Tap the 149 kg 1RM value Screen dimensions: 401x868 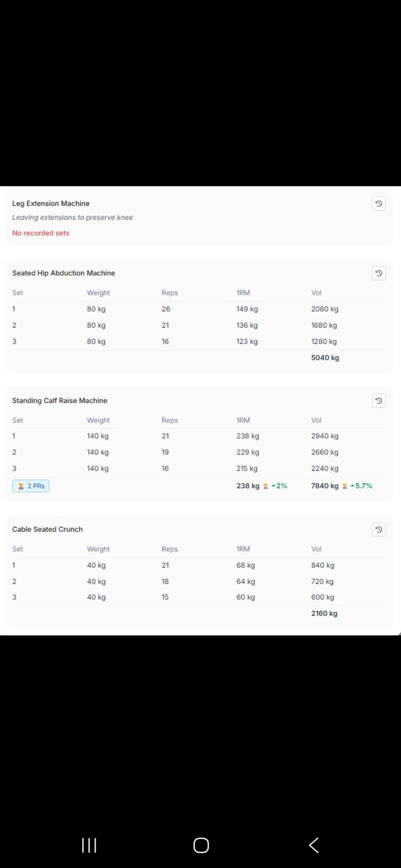(247, 309)
